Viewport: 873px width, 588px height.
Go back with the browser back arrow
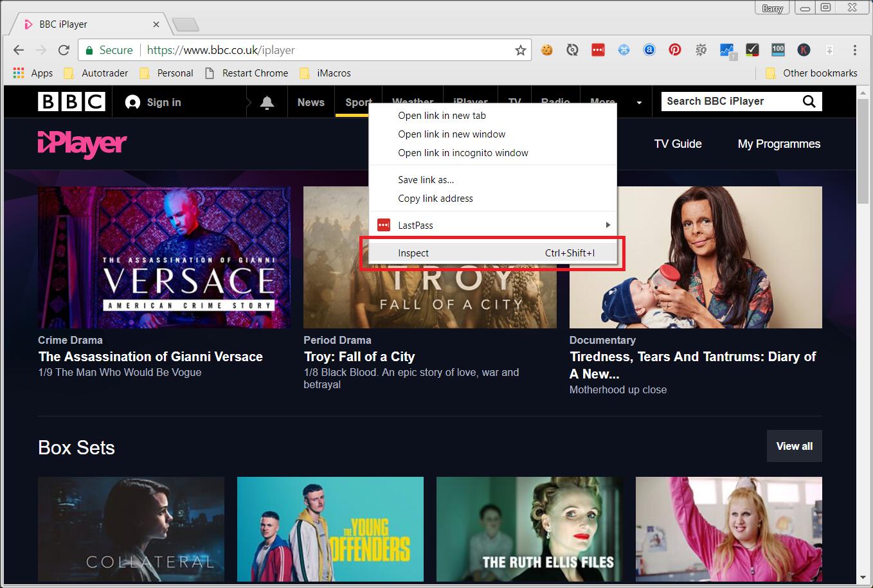click(x=19, y=50)
